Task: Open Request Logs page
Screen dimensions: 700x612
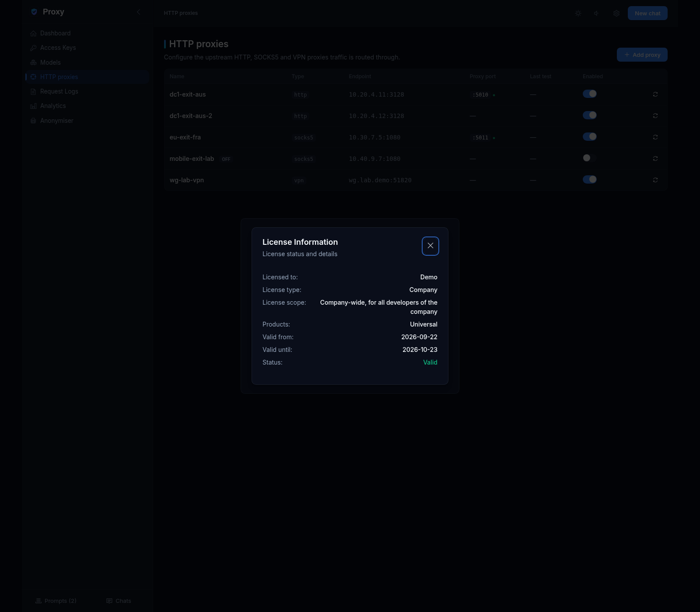Action: 87,91
